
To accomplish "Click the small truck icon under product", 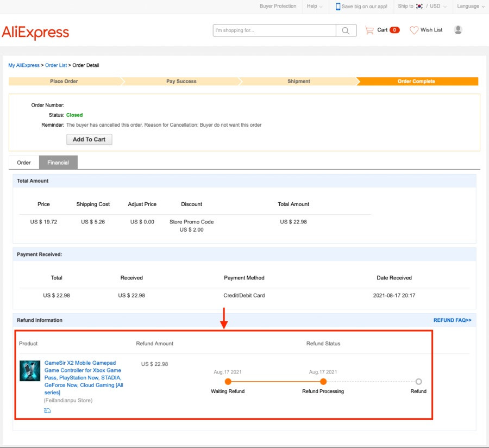I will tap(47, 410).
